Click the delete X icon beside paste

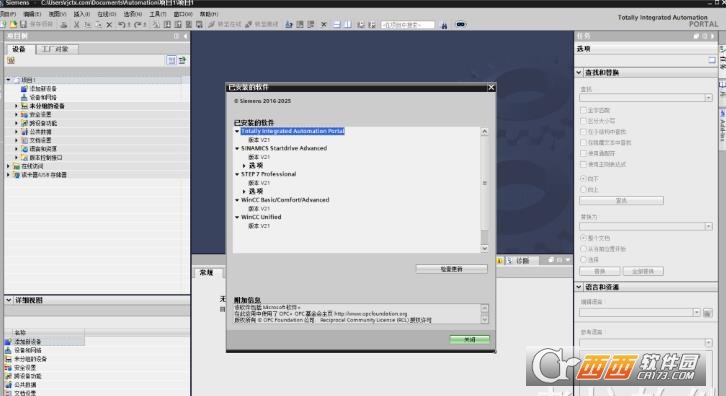click(109, 24)
